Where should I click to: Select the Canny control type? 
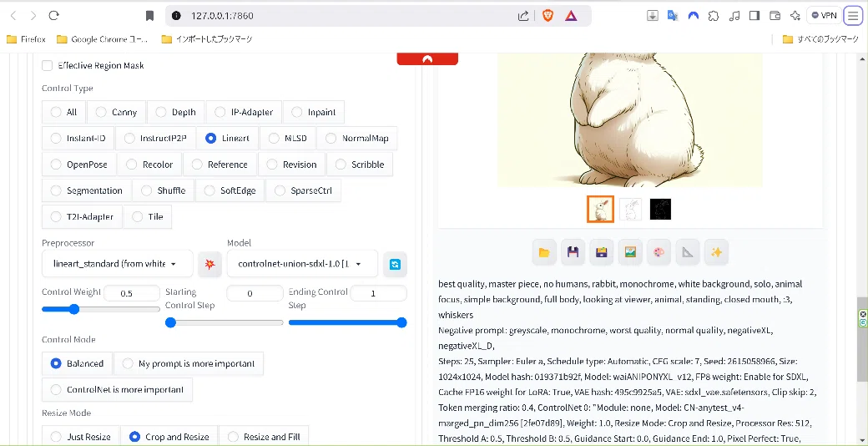coord(116,112)
